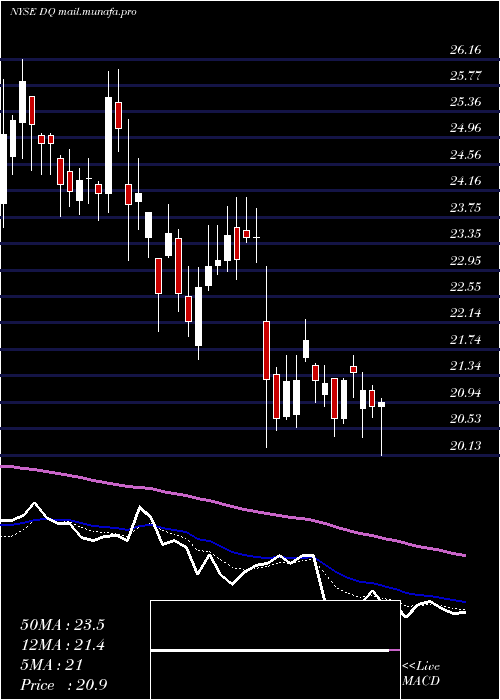Select the 20.94 price axis label
This screenshot has height=700, width=500.
(466, 393)
